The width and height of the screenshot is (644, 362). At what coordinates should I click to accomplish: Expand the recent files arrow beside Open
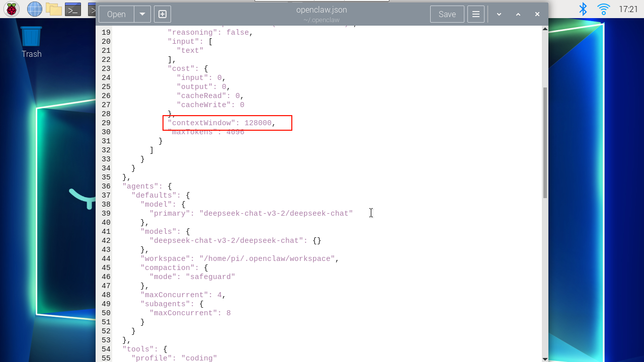142,14
